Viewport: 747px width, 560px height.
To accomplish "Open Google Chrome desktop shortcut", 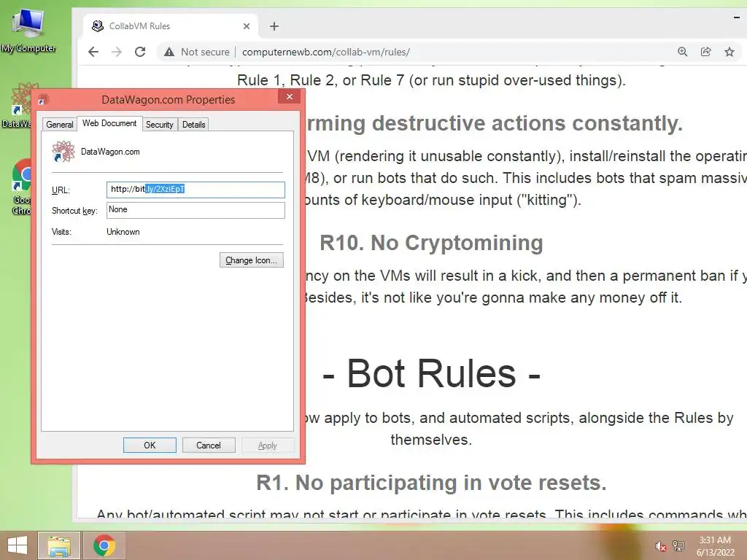I will (x=21, y=187).
